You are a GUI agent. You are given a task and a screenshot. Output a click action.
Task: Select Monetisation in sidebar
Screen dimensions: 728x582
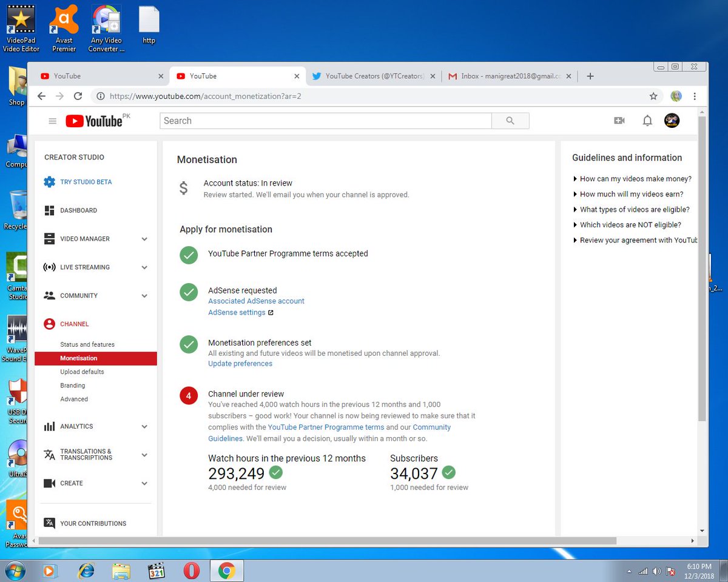click(x=96, y=358)
